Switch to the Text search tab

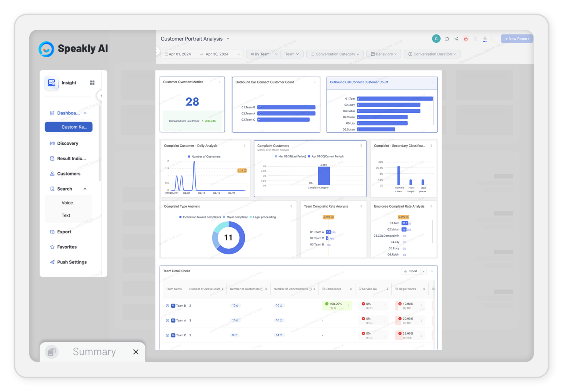tap(66, 215)
